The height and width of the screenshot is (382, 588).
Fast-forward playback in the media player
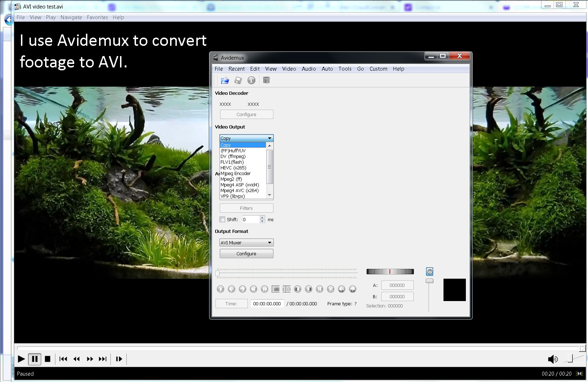point(90,359)
